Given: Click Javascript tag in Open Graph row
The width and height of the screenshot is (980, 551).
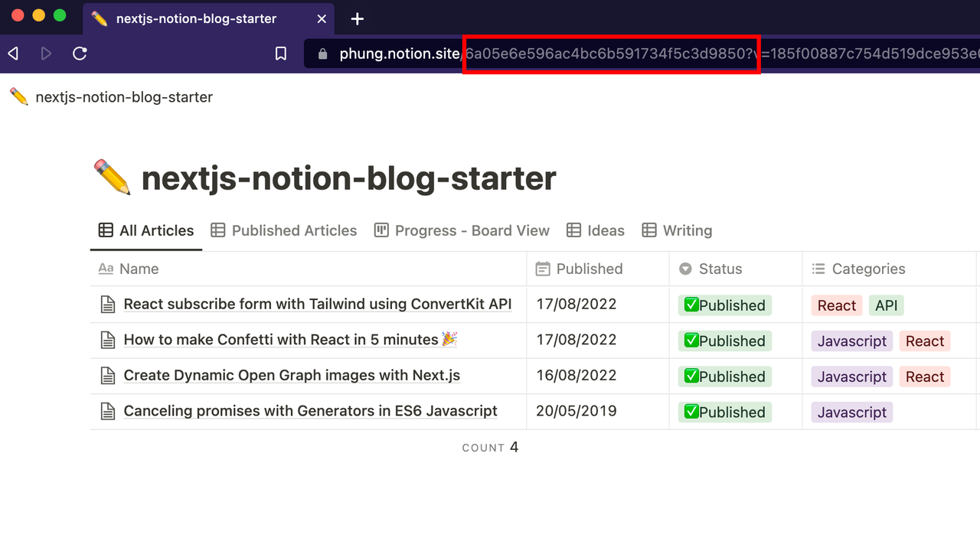Looking at the screenshot, I should pos(852,377).
